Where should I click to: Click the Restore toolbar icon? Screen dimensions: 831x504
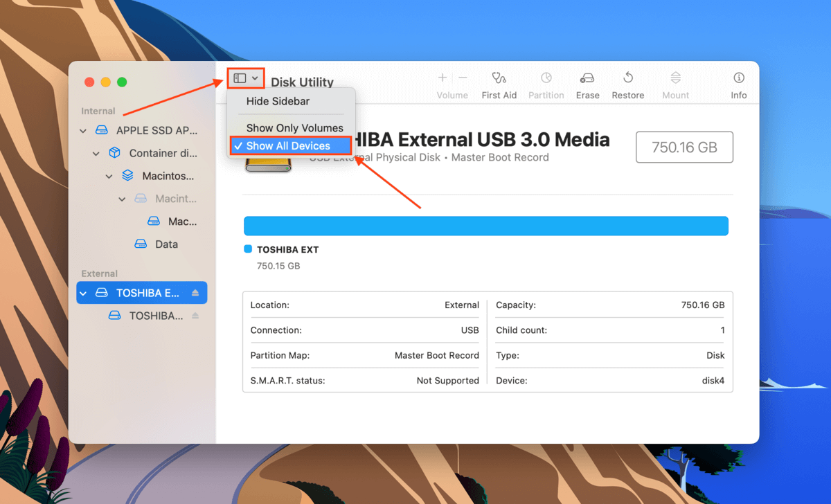pyautogui.click(x=628, y=78)
